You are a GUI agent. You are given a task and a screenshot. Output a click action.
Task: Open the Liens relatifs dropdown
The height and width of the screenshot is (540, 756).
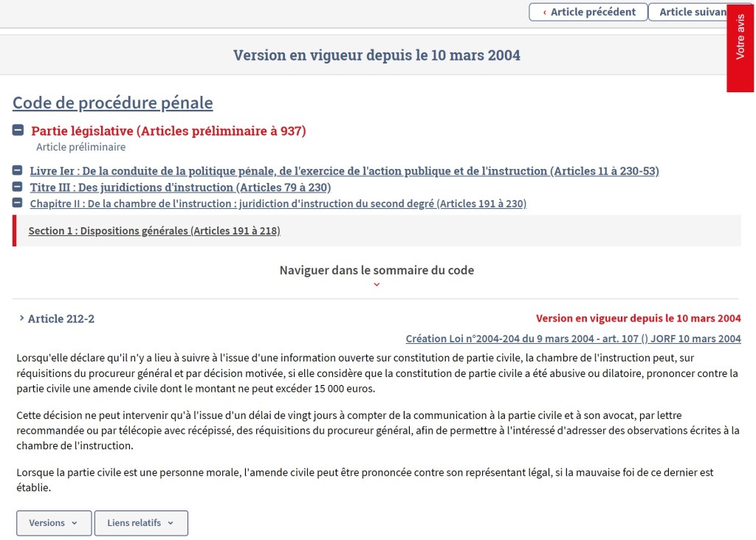(x=141, y=523)
